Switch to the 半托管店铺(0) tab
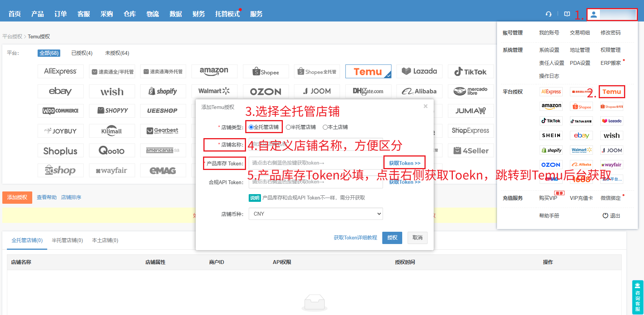Image resolution: width=644 pixels, height=315 pixels. tap(67, 241)
